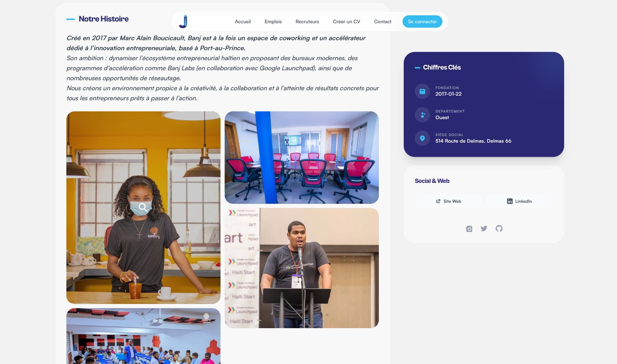Click the J logo in navbar
This screenshot has height=364, width=617.
pyautogui.click(x=184, y=22)
